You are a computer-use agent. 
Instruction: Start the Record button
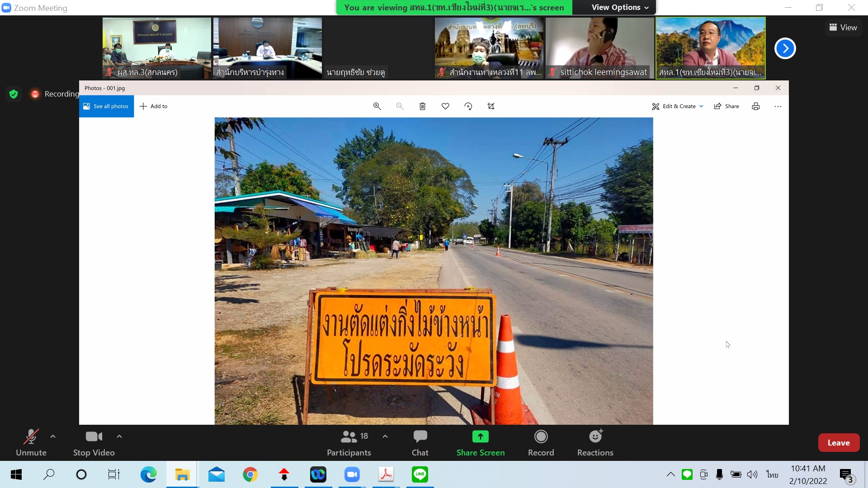[x=541, y=442]
